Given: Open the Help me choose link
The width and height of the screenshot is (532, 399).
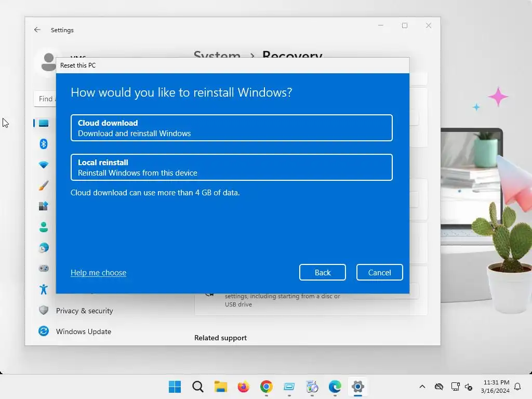Looking at the screenshot, I should click(x=98, y=272).
